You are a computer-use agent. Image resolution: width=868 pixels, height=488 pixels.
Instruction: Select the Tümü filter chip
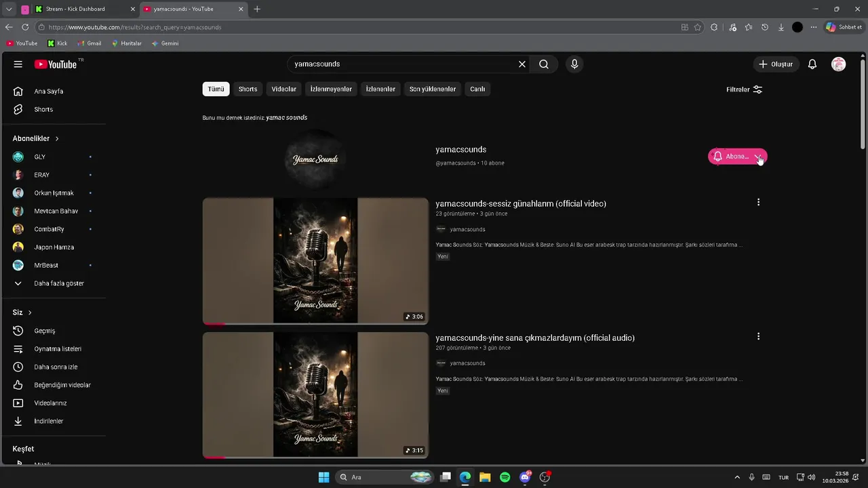click(x=216, y=89)
